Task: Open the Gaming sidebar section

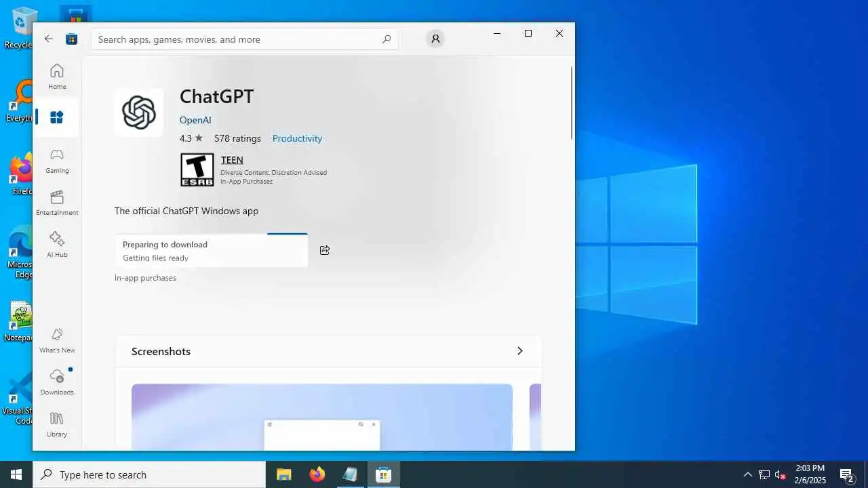Action: point(57,161)
